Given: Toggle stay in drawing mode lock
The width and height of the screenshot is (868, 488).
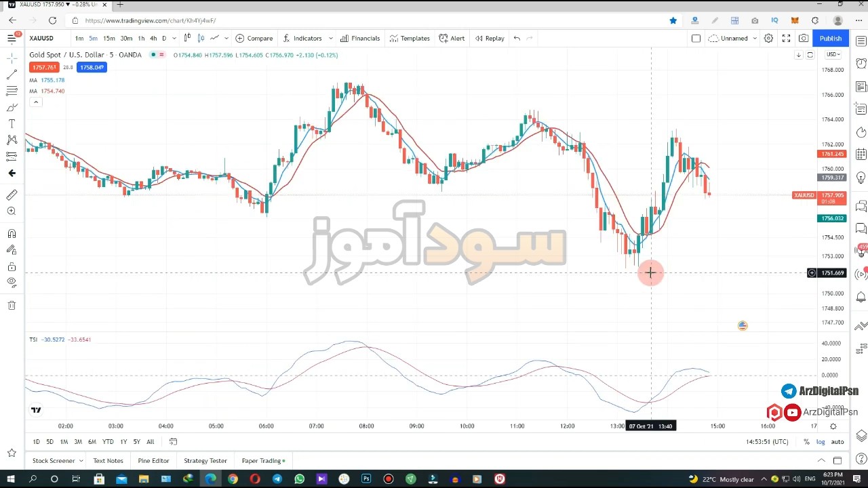Looking at the screenshot, I should tap(12, 250).
